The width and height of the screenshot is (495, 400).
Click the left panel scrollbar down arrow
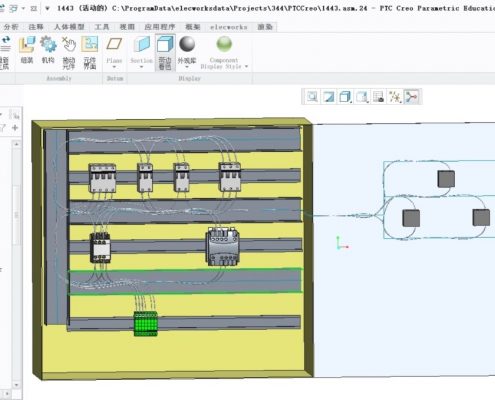tap(17, 385)
